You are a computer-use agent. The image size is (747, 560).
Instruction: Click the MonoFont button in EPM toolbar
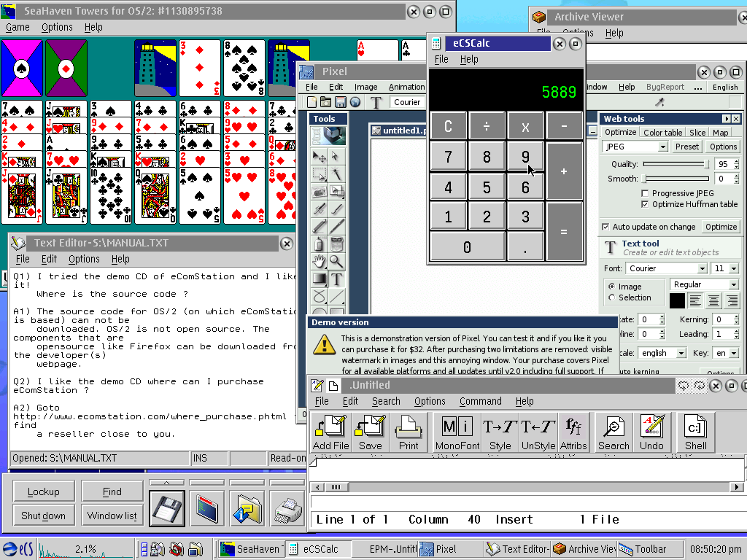[457, 432]
